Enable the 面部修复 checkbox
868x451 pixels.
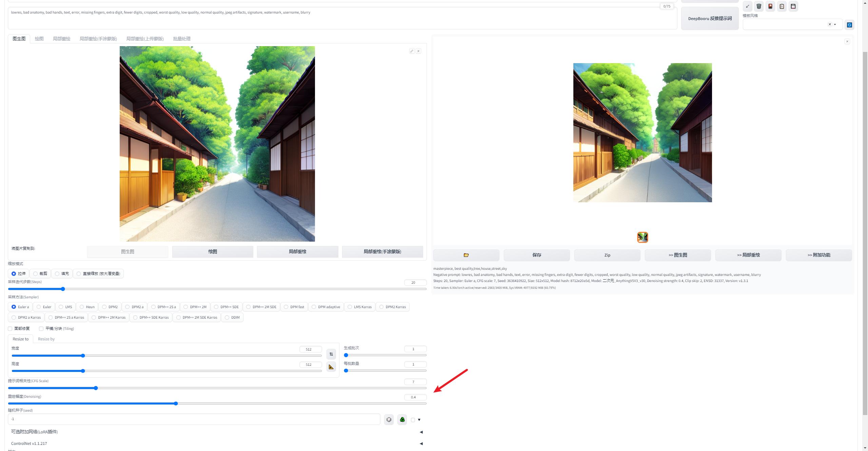coord(10,328)
